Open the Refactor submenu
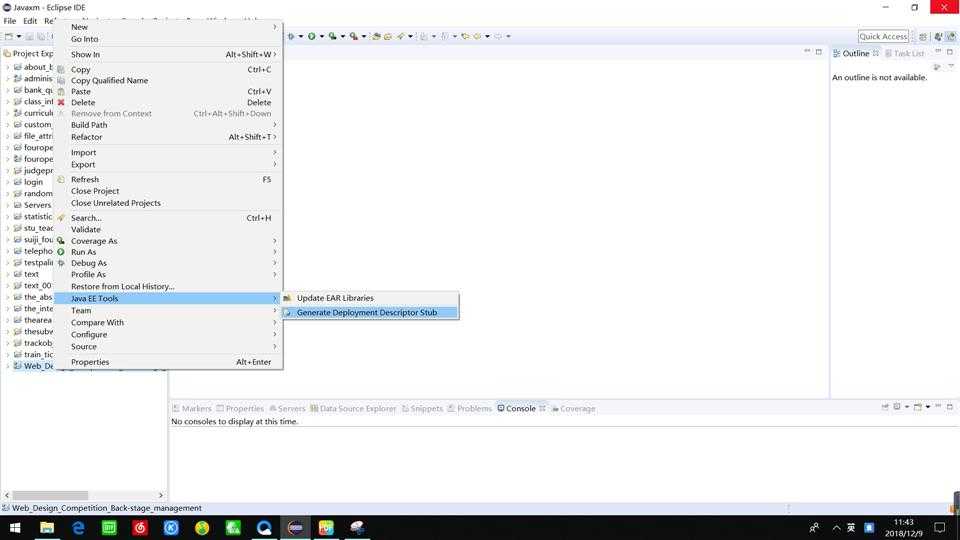 tap(168, 137)
